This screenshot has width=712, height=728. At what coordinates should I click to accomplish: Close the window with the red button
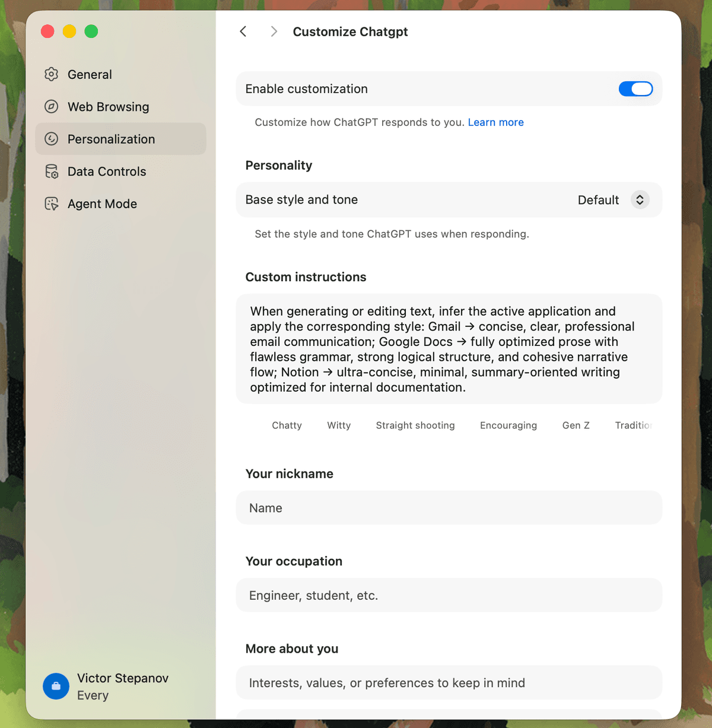(48, 31)
